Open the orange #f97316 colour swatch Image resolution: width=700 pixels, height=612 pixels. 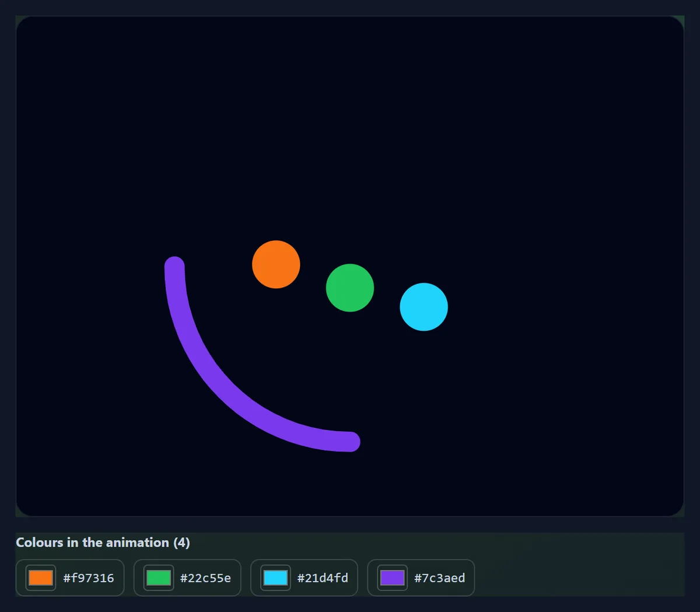click(x=41, y=578)
